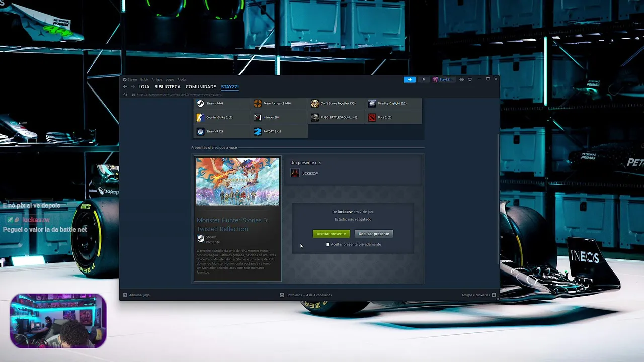Image resolution: width=644 pixels, height=362 pixels.
Task: Click the Recusar presente button
Action: 374,234
